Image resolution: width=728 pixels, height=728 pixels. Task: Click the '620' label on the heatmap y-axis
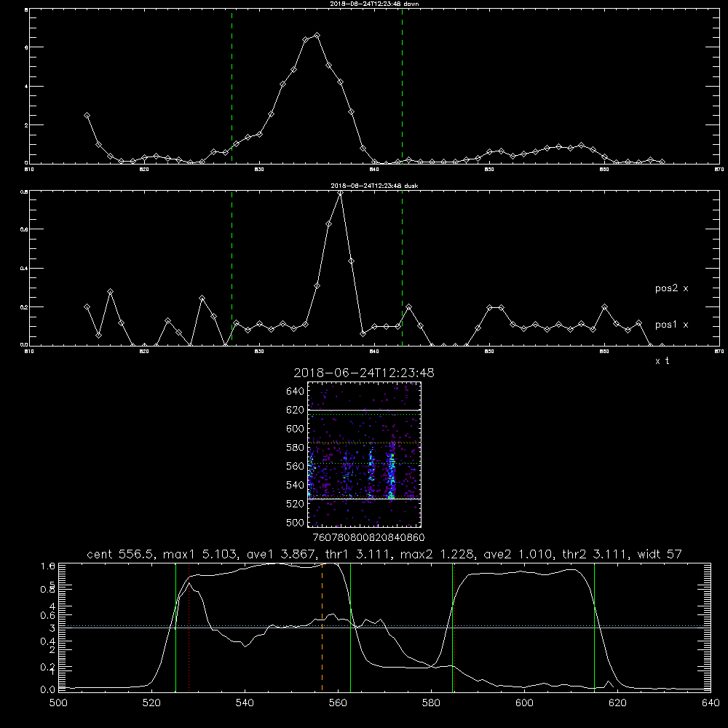pyautogui.click(x=296, y=410)
